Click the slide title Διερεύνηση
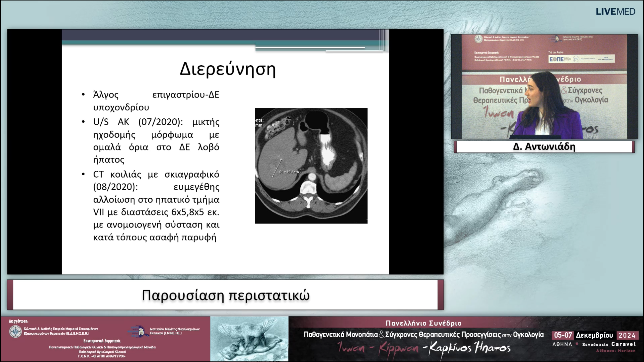Image resolution: width=644 pixels, height=362 pixels. pos(228,69)
